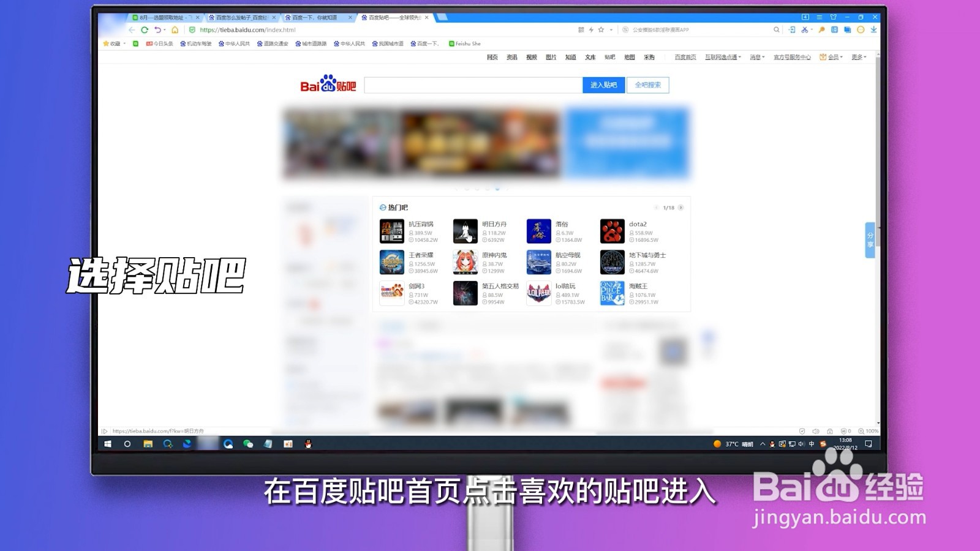This screenshot has height=551, width=980.
Task: Click the Tieba search input field
Action: point(472,85)
